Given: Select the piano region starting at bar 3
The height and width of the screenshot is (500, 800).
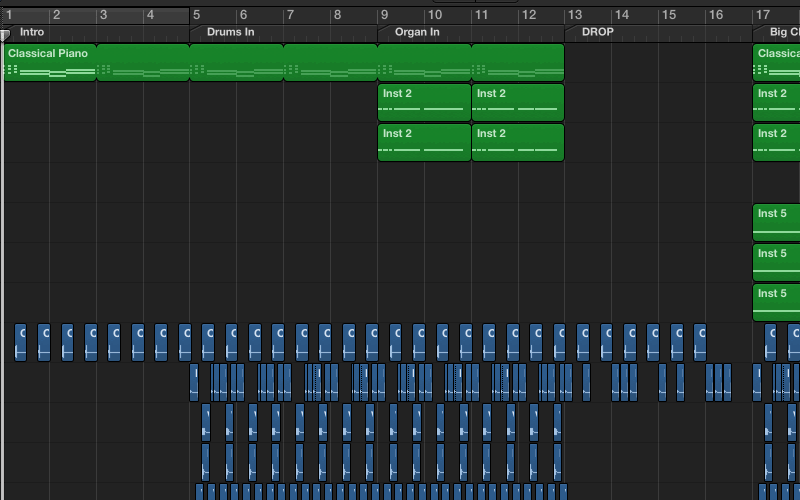Looking at the screenshot, I should point(143,62).
